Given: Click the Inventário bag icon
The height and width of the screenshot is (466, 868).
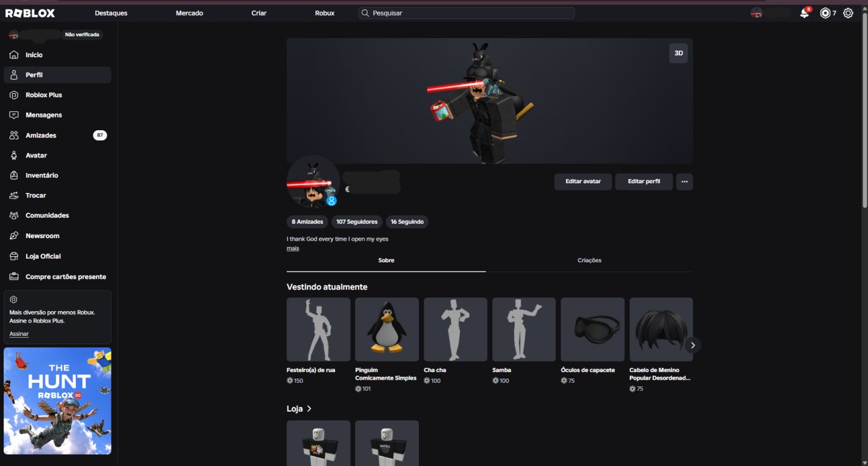Looking at the screenshot, I should click(14, 175).
